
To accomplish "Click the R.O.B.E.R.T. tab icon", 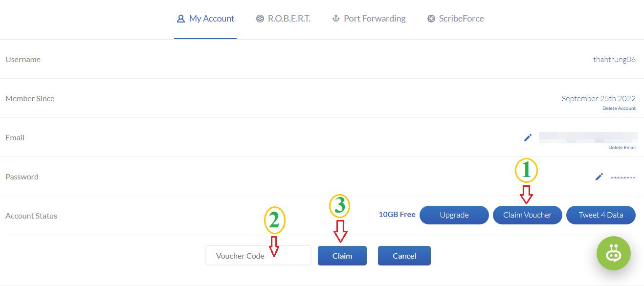I will [260, 19].
